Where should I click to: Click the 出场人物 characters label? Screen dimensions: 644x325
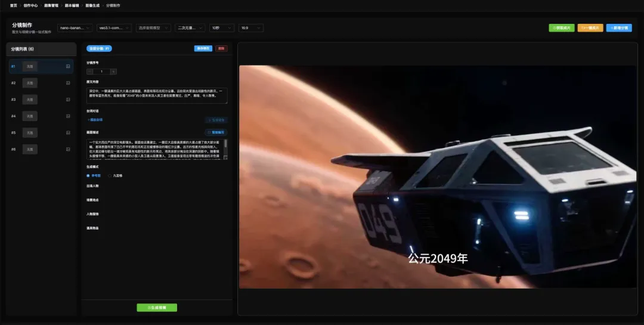click(92, 186)
